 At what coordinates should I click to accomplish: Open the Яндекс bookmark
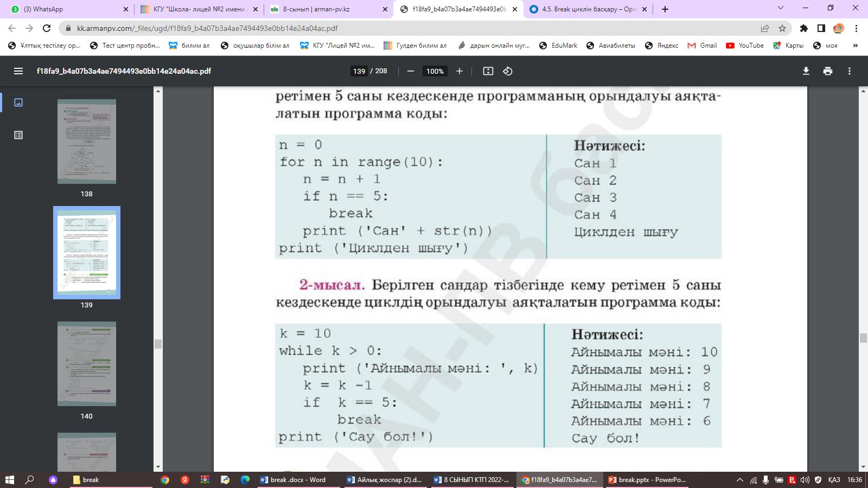[662, 46]
